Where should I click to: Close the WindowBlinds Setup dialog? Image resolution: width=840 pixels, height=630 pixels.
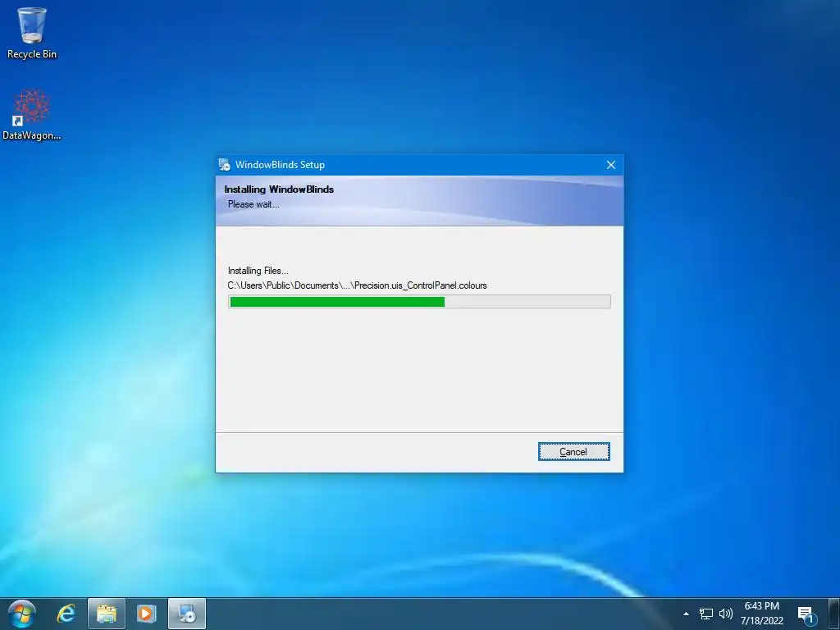click(610, 165)
